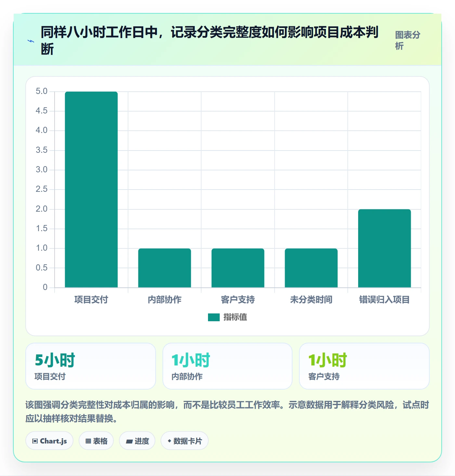
Task: Click the 0.5 y-axis value
Action: (42, 268)
